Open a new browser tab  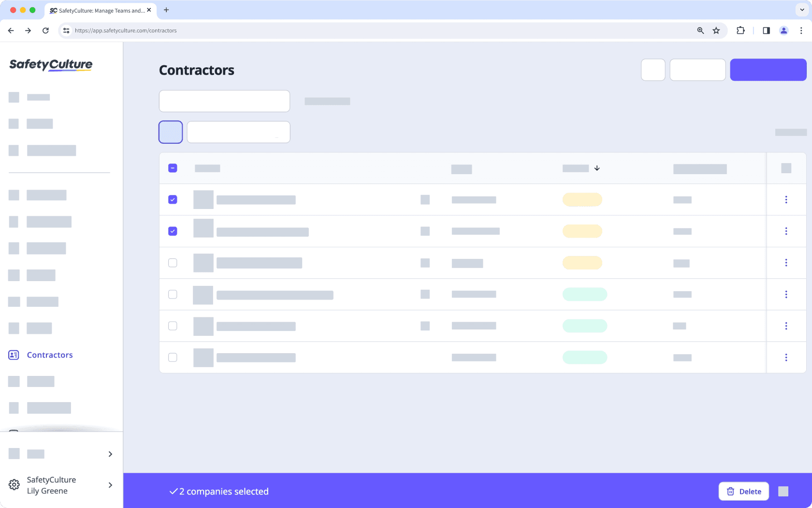click(x=166, y=10)
